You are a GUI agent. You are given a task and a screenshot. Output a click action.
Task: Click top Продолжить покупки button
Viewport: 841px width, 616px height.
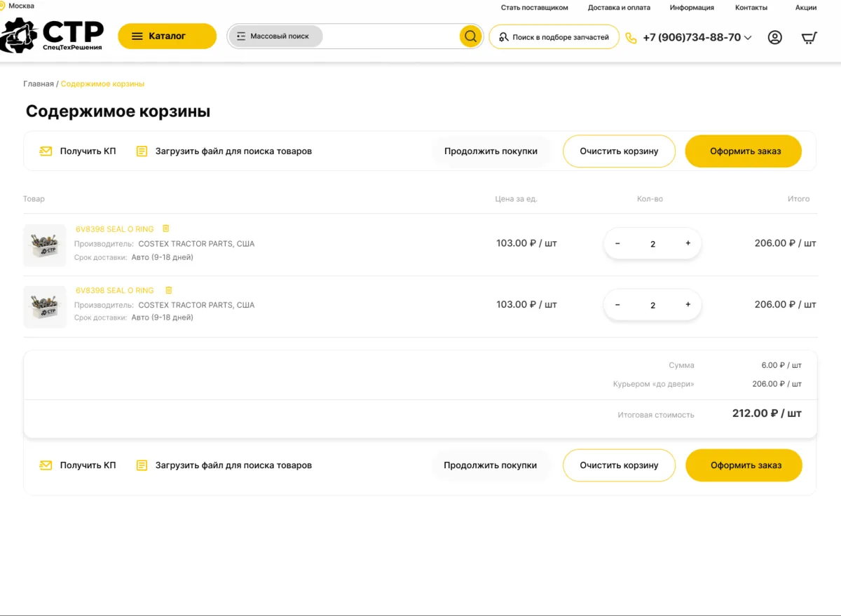[x=491, y=151]
